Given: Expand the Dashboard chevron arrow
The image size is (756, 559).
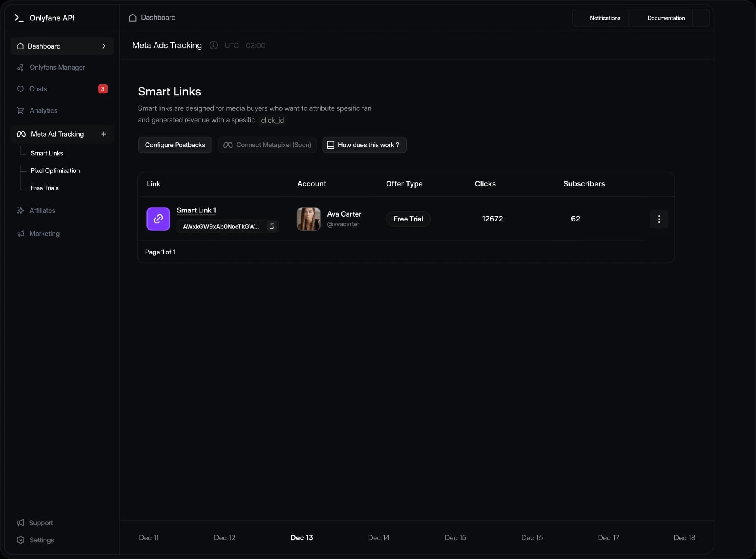Looking at the screenshot, I should 104,46.
